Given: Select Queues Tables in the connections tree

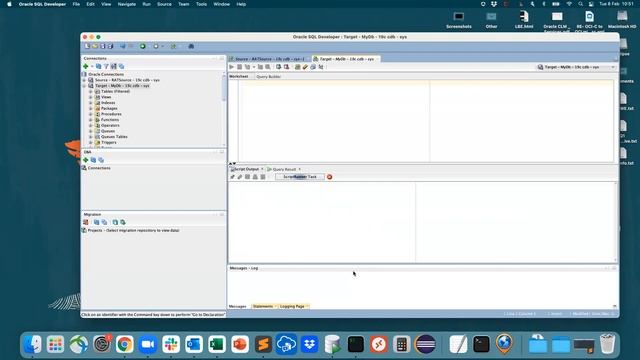Looking at the screenshot, I should tap(114, 137).
